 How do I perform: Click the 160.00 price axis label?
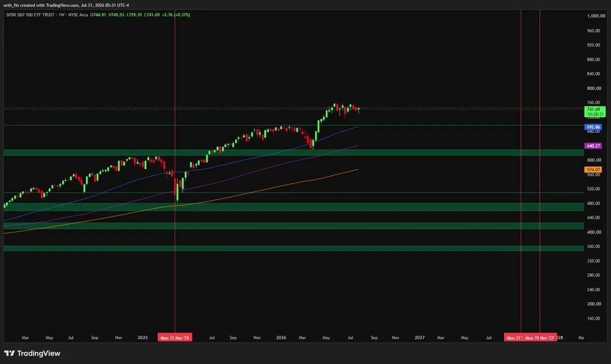[594, 318]
